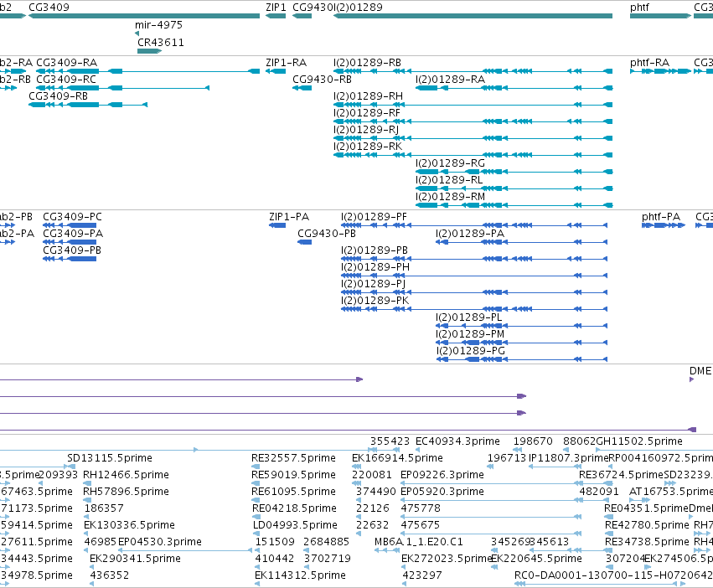Select the CG9430-PB protein feature
The image size is (713, 588).
tap(327, 234)
